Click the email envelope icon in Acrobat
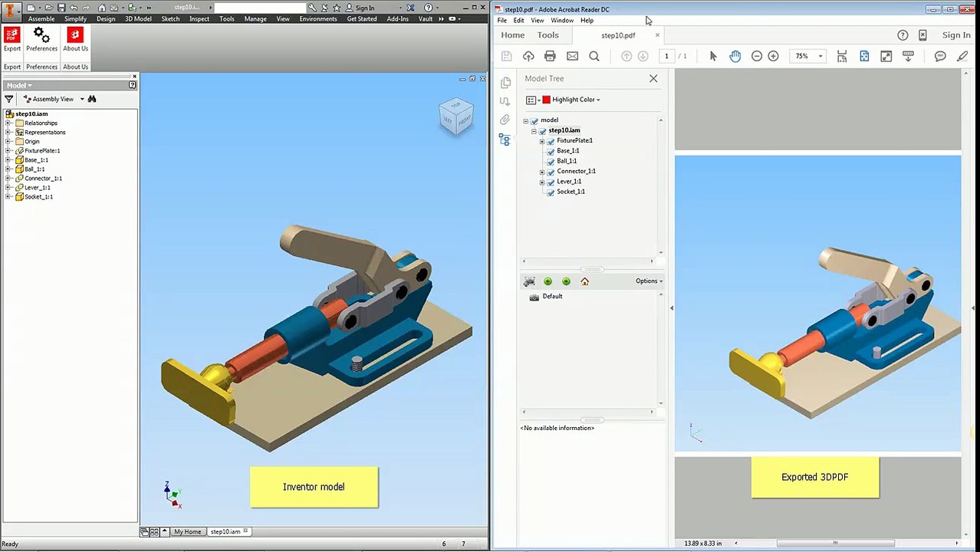This screenshot has height=552, width=980. 572,56
